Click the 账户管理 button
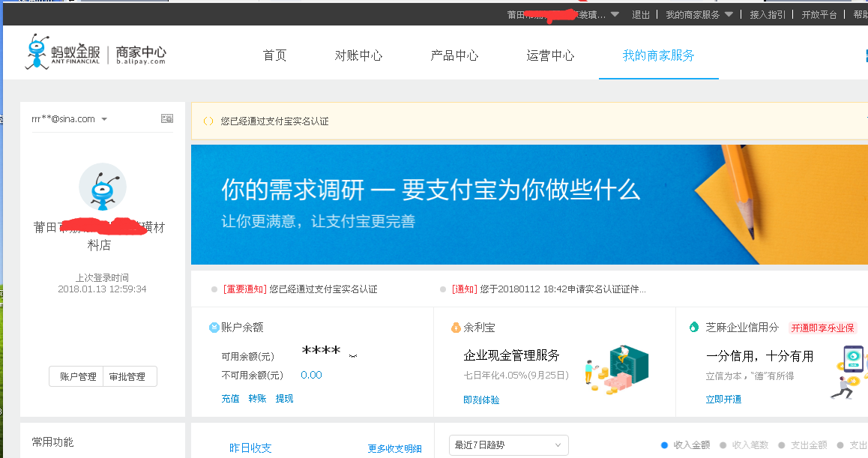Image resolution: width=868 pixels, height=458 pixels. pos(78,377)
